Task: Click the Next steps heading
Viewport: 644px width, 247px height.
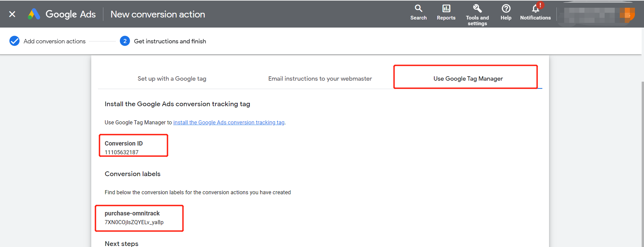Action: [x=122, y=244]
